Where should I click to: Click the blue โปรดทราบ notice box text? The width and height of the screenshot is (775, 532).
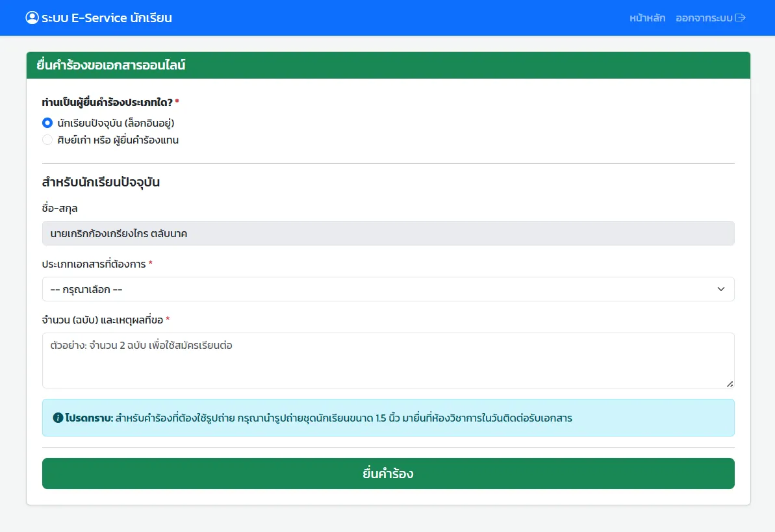(343, 418)
